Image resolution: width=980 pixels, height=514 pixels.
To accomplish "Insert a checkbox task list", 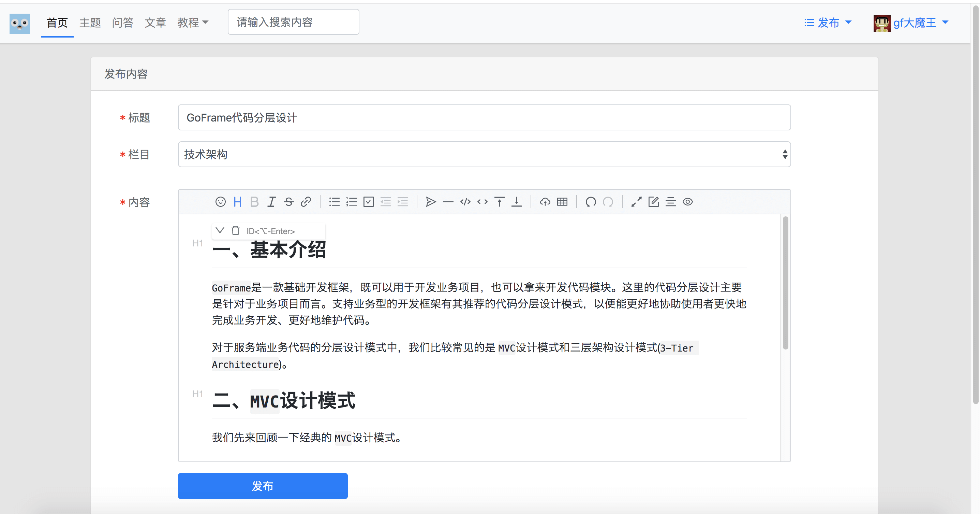I will pyautogui.click(x=368, y=202).
